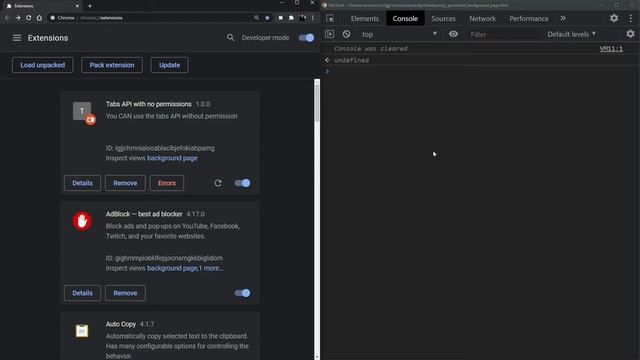This screenshot has height=360, width=640.
Task: Remove the AdBlock extension
Action: point(125,293)
